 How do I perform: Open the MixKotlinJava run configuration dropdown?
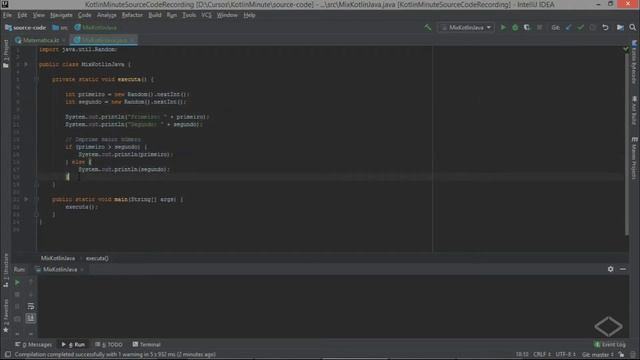coord(466,27)
